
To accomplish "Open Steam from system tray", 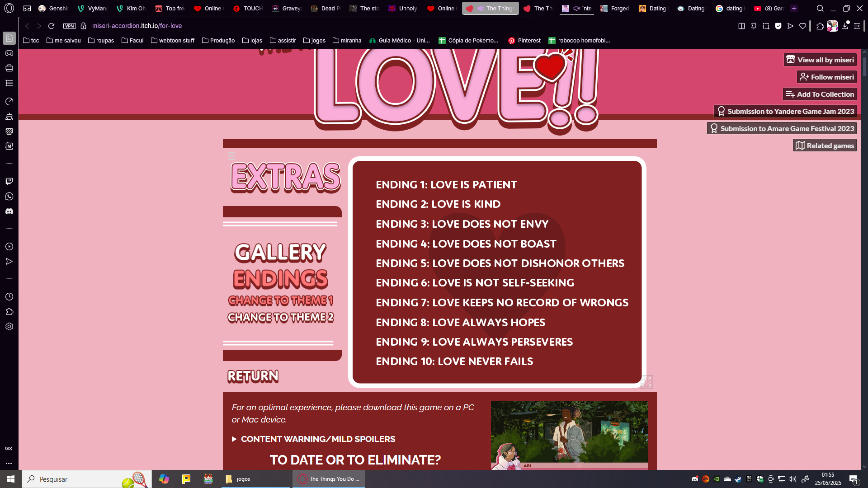I will point(738,479).
